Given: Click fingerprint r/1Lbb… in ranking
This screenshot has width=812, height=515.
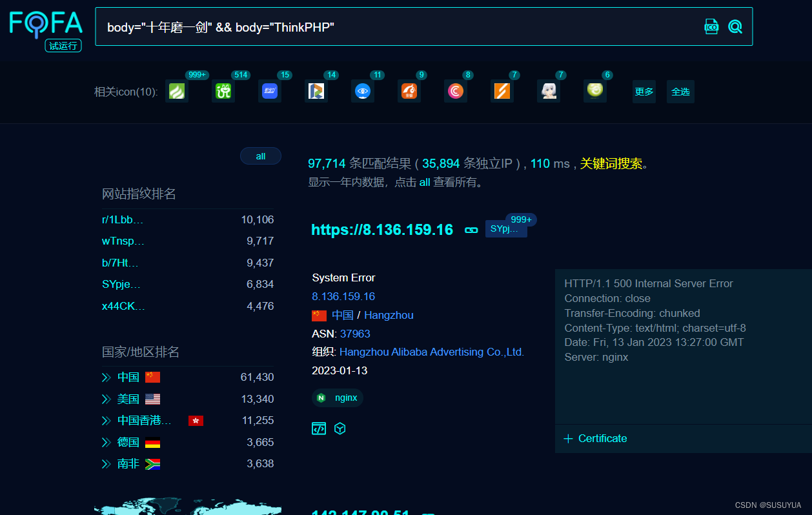Looking at the screenshot, I should [123, 219].
